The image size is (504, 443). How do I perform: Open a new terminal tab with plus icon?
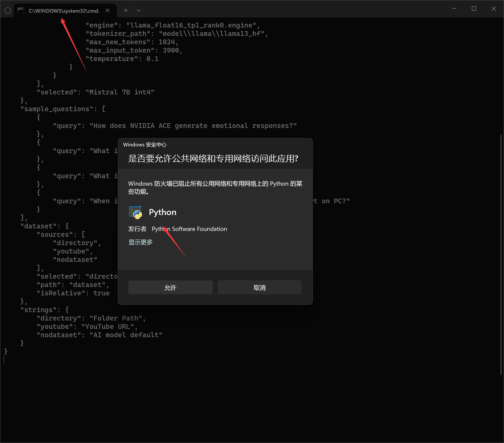click(126, 10)
